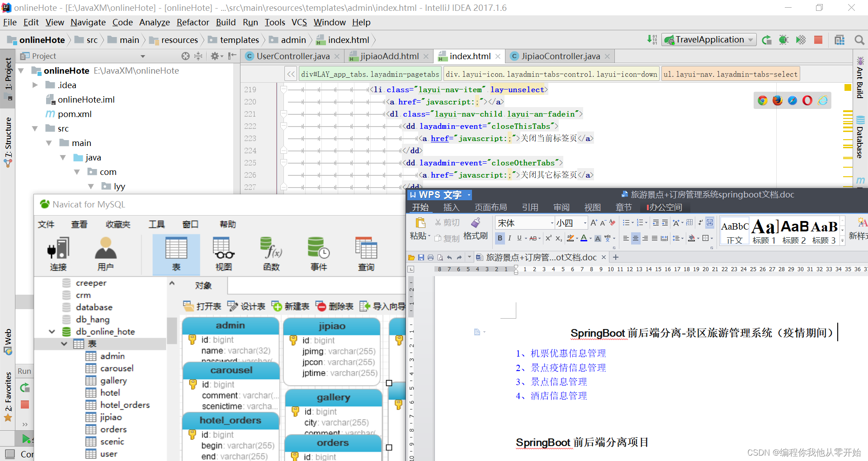The height and width of the screenshot is (461, 868).
Task: Click the WPS undo arrow
Action: point(449,258)
